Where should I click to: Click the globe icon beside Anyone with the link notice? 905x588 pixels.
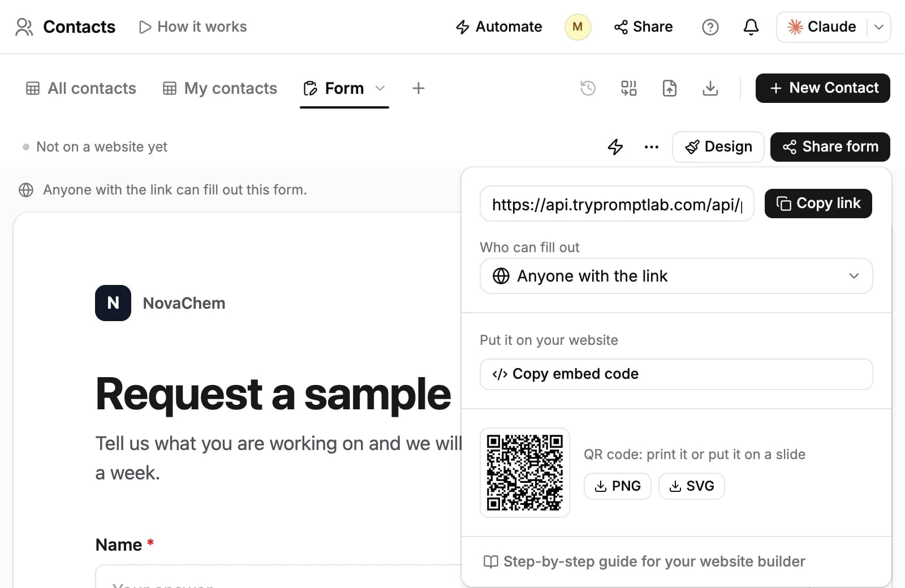click(26, 190)
